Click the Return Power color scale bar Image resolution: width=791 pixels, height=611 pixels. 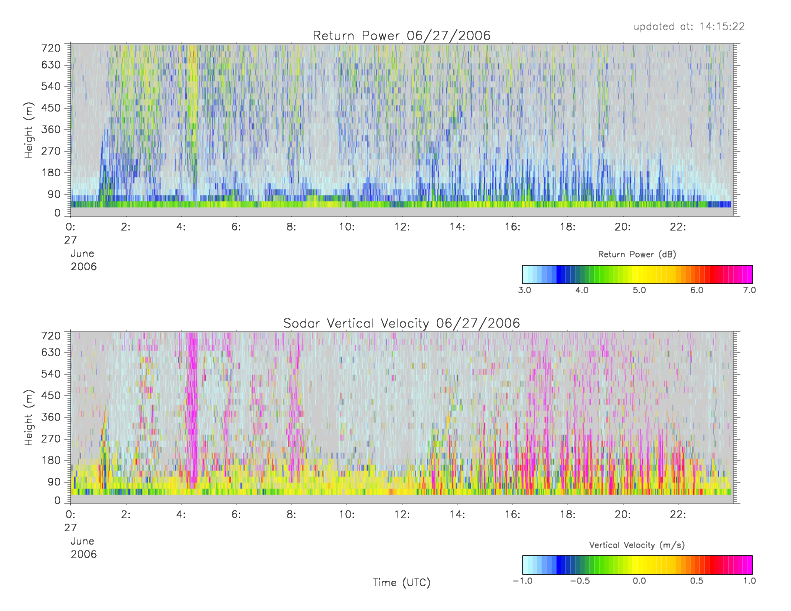[x=637, y=274]
